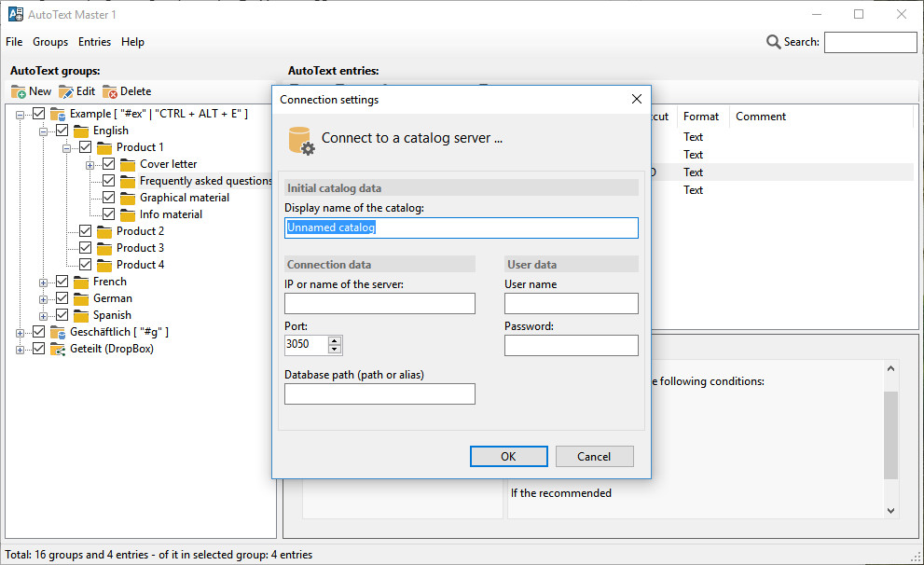Image resolution: width=924 pixels, height=565 pixels.
Task: Click the vertical scrollbar thumb in the description panel
Action: (890, 434)
